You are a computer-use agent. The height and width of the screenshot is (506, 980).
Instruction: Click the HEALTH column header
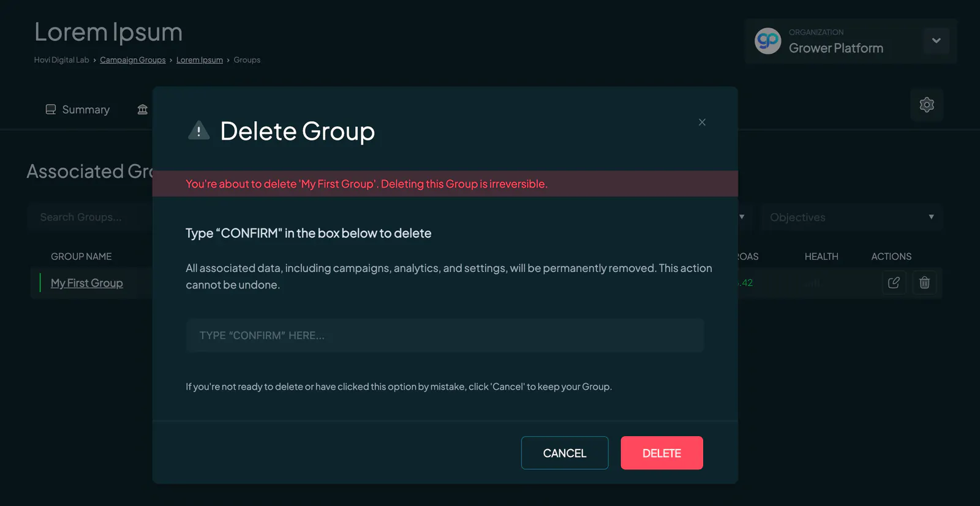coord(821,256)
